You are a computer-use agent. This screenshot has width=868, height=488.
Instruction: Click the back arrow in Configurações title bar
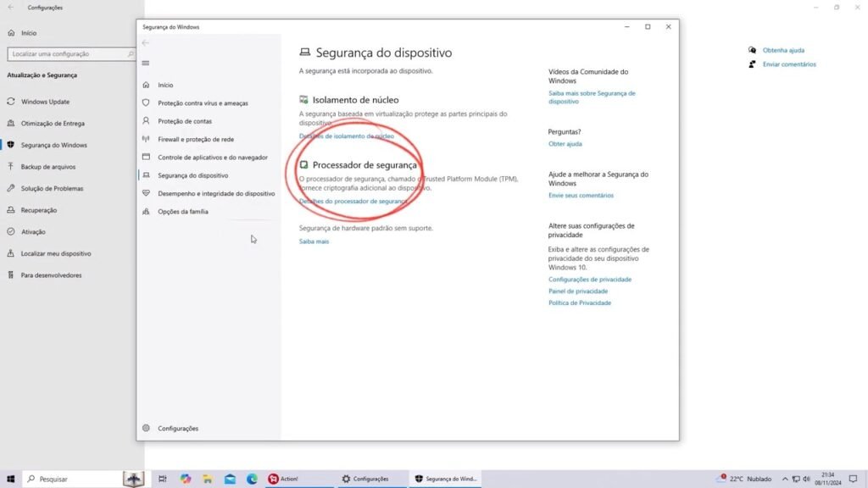(x=10, y=7)
